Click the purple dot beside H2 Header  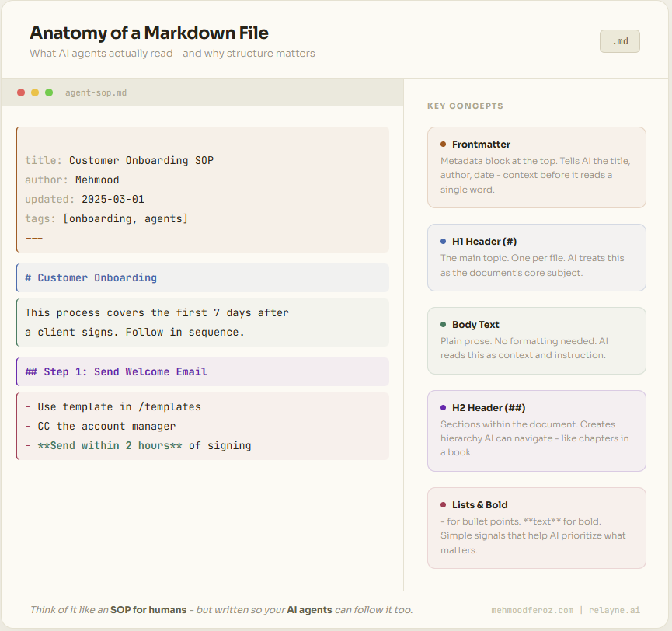(443, 408)
